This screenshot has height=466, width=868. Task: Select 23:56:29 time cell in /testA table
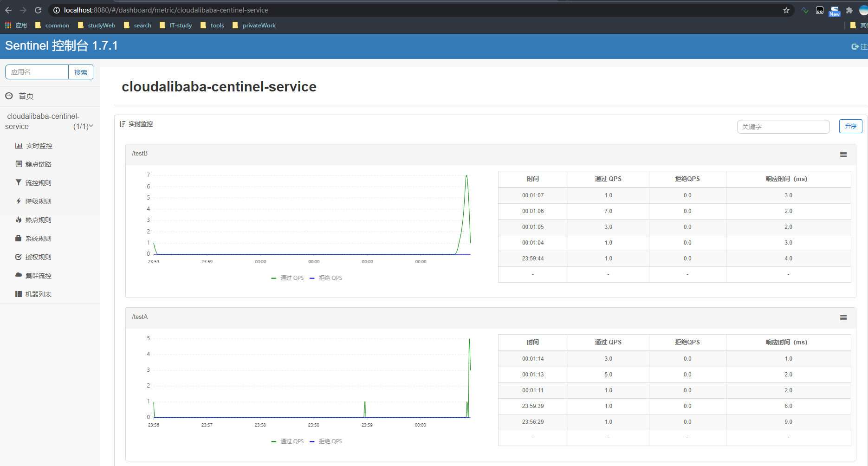point(533,422)
